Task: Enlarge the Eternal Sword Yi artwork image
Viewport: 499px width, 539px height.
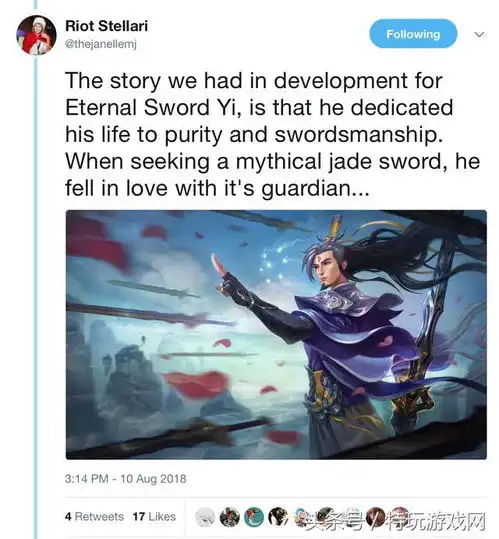Action: [x=276, y=334]
